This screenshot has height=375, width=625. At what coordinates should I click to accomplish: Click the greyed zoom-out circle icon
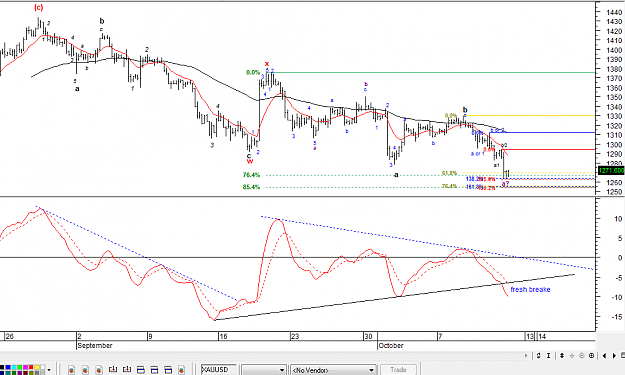coord(582,355)
